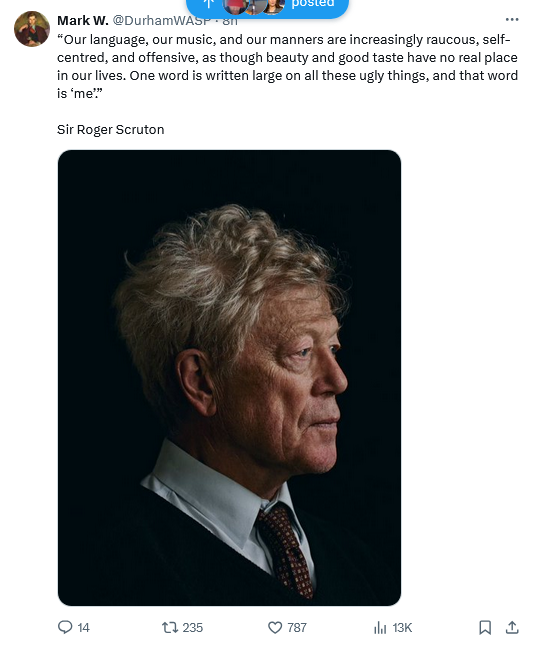Click the 14 replies count

click(x=83, y=628)
